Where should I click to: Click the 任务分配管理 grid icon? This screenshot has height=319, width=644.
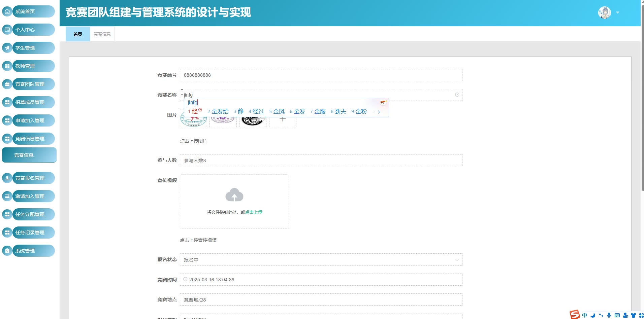pyautogui.click(x=7, y=214)
